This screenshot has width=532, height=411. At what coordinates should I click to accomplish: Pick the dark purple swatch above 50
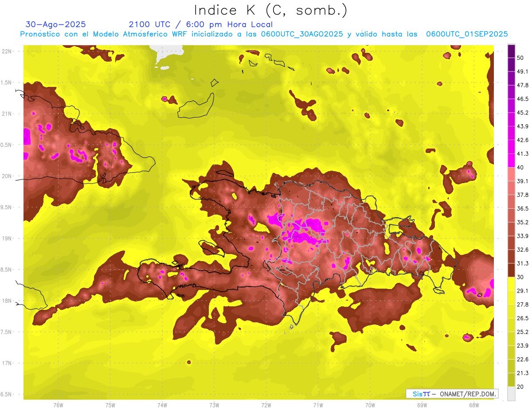(x=511, y=51)
